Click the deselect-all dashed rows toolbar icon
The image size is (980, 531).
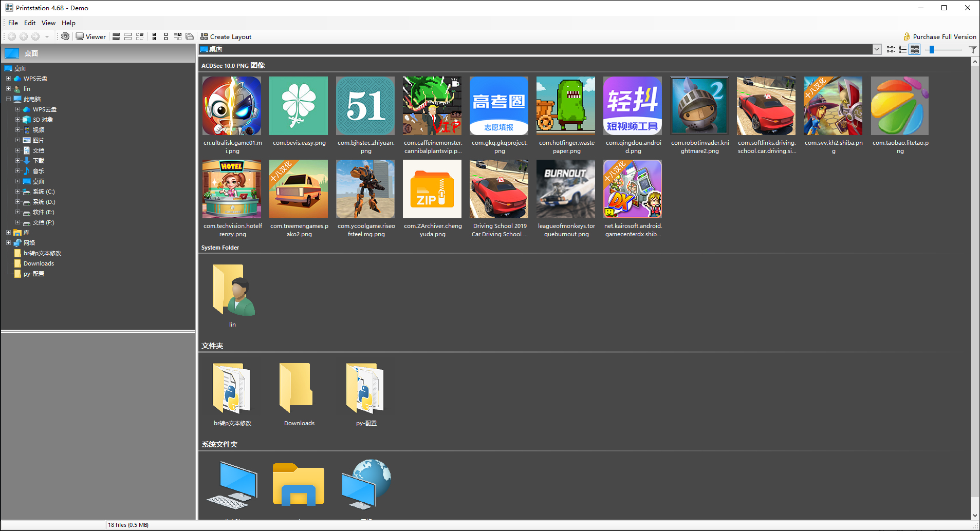click(x=128, y=36)
